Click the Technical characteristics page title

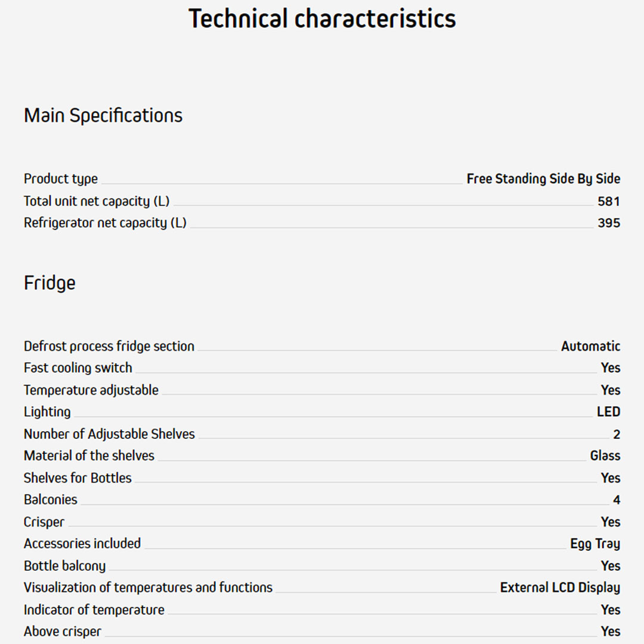point(322,18)
